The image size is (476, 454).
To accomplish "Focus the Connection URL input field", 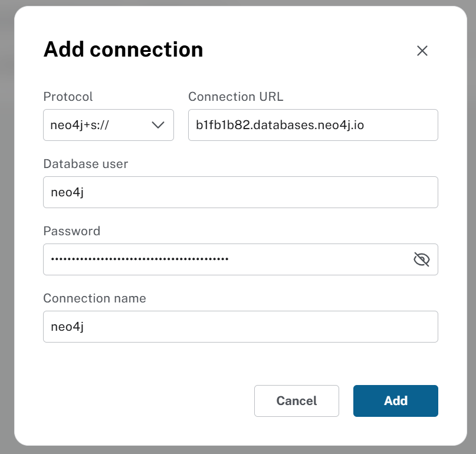I will (313, 125).
